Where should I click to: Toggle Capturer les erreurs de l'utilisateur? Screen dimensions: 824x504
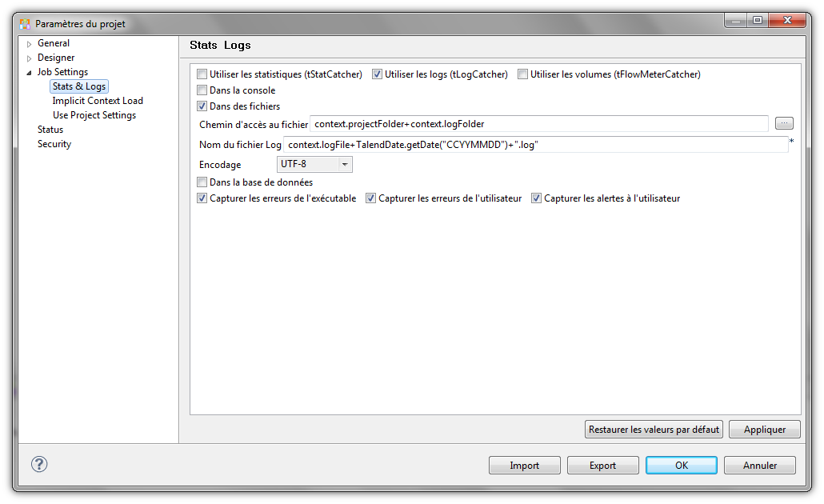coord(371,198)
